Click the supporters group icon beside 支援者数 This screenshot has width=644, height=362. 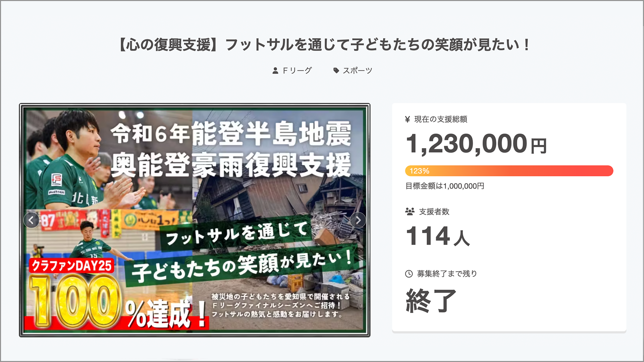[x=410, y=212]
